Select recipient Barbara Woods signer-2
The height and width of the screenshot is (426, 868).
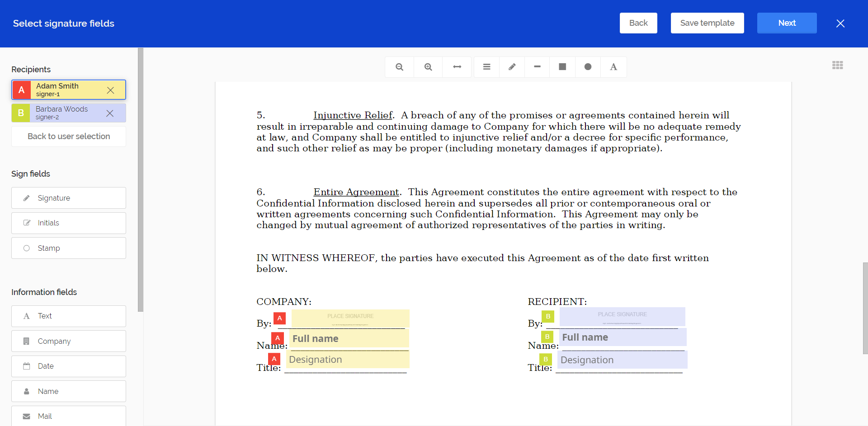[63, 113]
